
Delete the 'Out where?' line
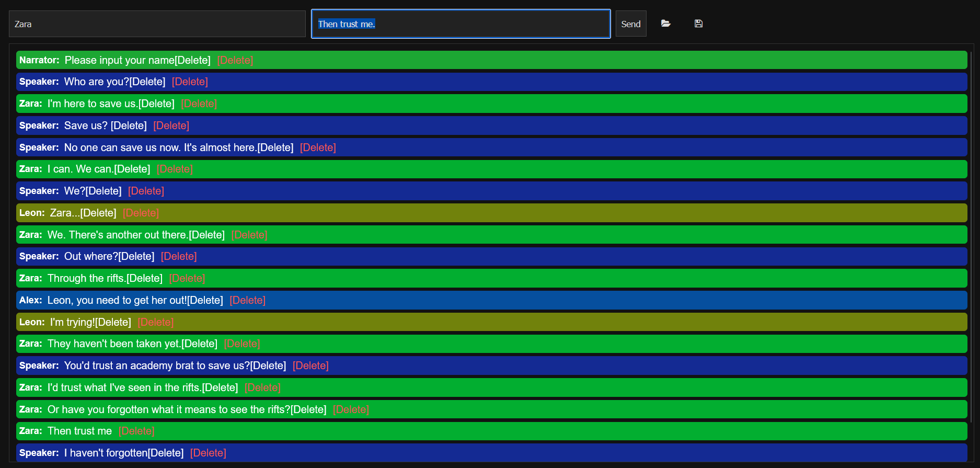pyautogui.click(x=179, y=256)
